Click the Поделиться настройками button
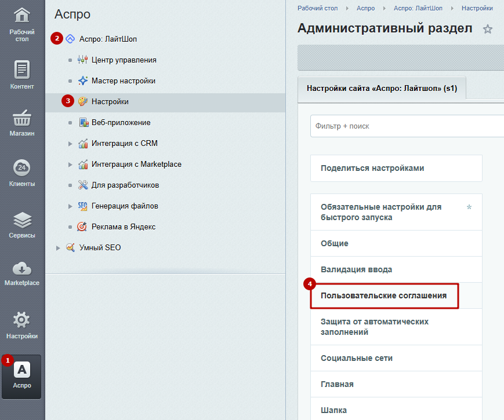The width and height of the screenshot is (504, 420). coord(372,169)
